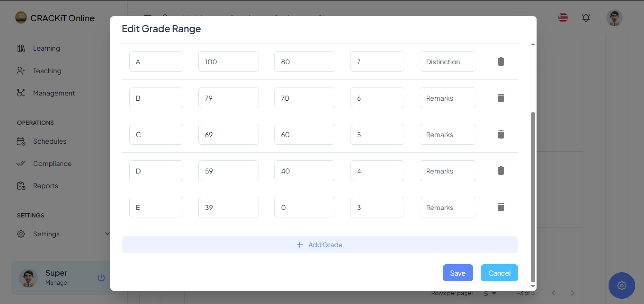Delete the grade A row
This screenshot has width=644, height=304.
pos(501,61)
